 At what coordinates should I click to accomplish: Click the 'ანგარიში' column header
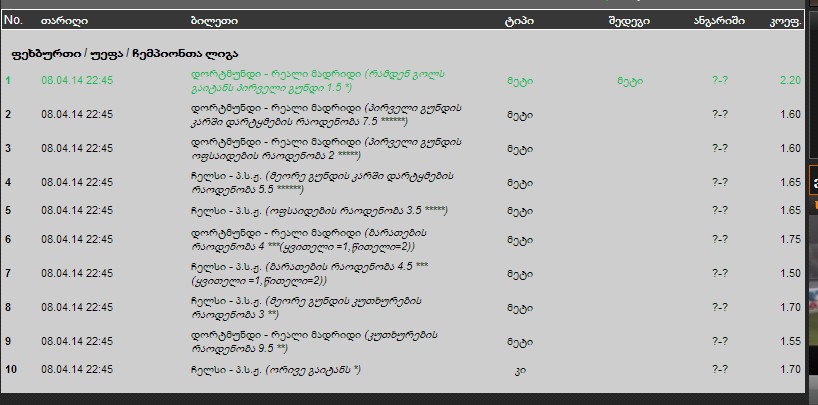click(x=719, y=21)
